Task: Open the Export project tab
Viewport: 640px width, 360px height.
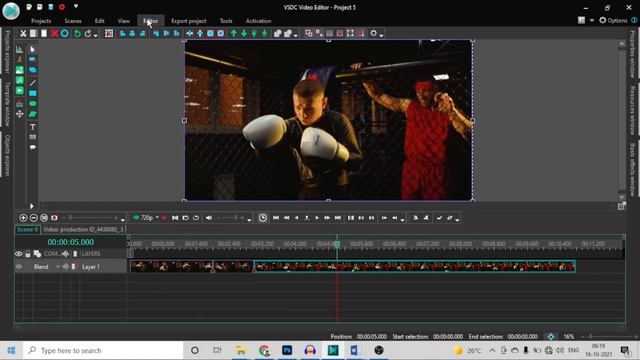Action: tap(189, 21)
